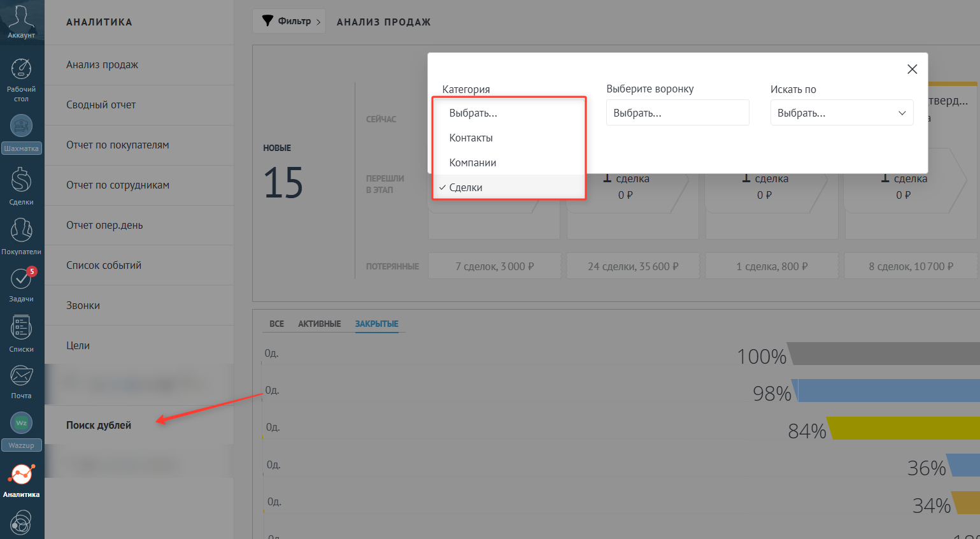This screenshot has height=539, width=980.
Task: Switch to the ВСЕ tab
Action: pos(277,324)
